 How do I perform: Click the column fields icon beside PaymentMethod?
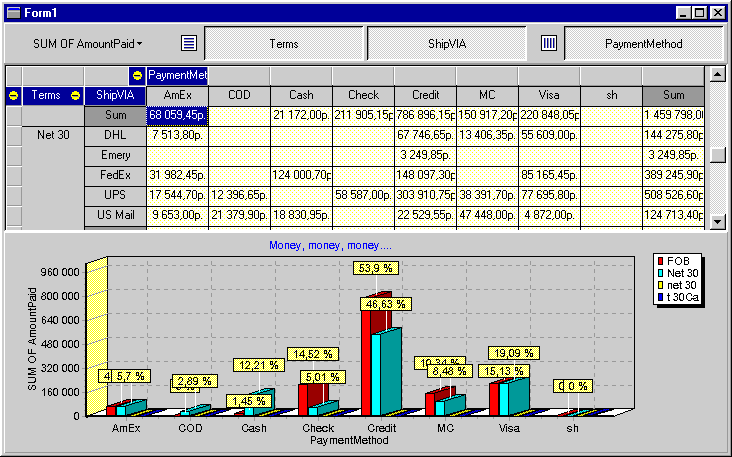pyautogui.click(x=548, y=44)
